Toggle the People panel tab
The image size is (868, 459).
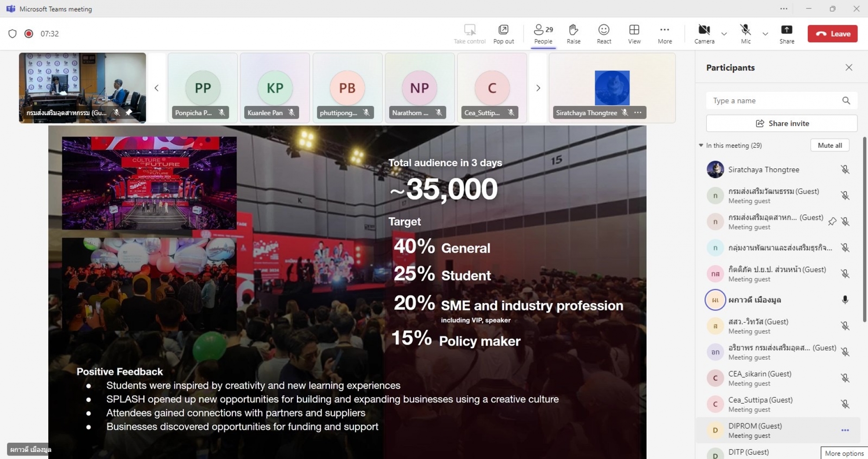543,34
